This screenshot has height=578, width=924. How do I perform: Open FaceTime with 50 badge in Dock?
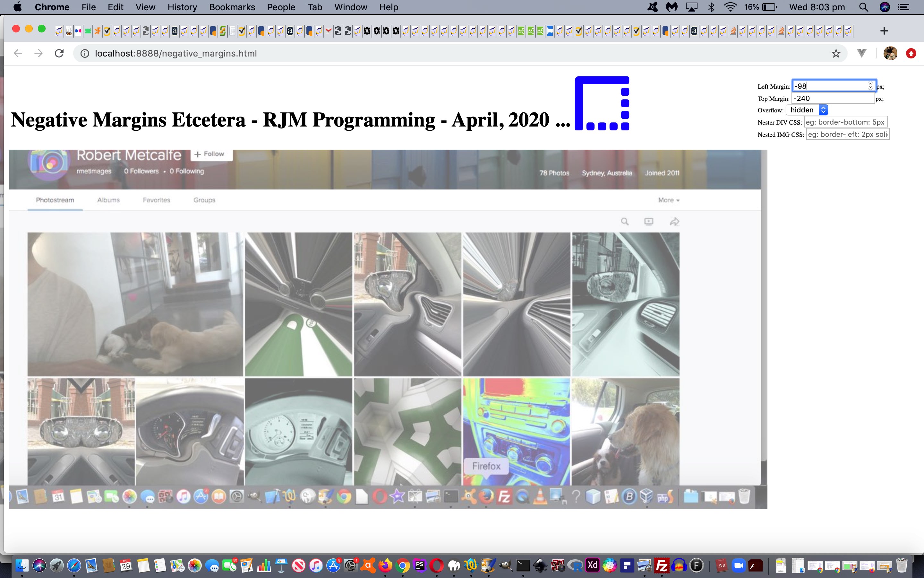coord(229,565)
